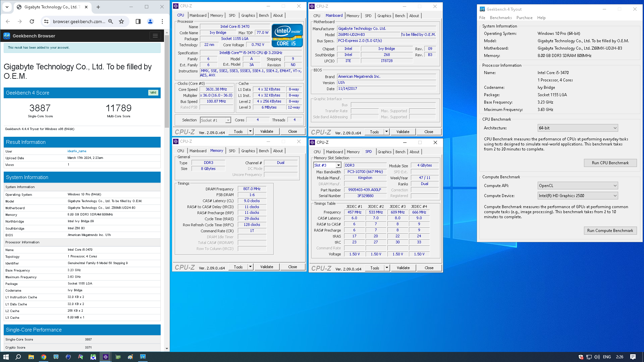The height and width of the screenshot is (362, 644).
Task: Open the Chrome profile avatar
Action: pos(150,21)
